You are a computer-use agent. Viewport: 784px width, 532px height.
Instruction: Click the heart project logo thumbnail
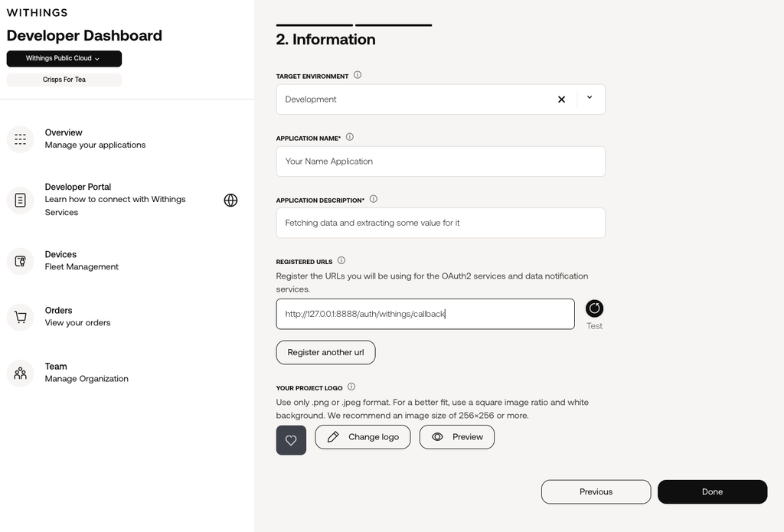tap(291, 440)
